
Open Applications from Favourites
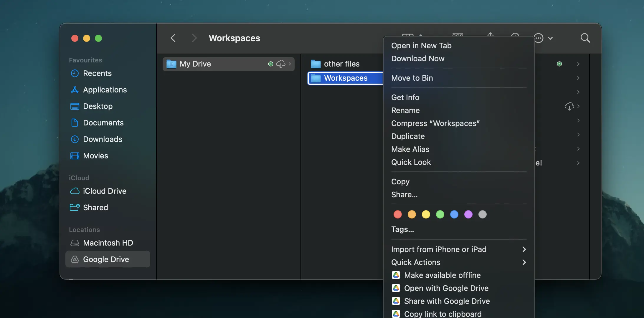[x=105, y=90]
